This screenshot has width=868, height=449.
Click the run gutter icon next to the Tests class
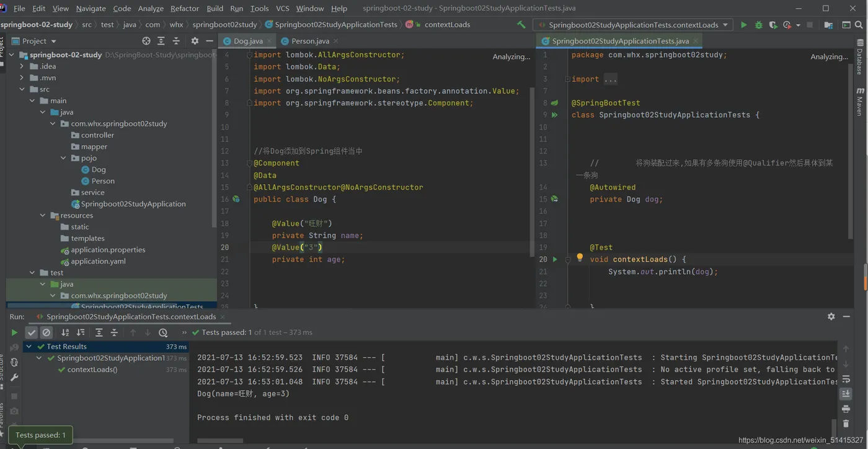coord(555,115)
